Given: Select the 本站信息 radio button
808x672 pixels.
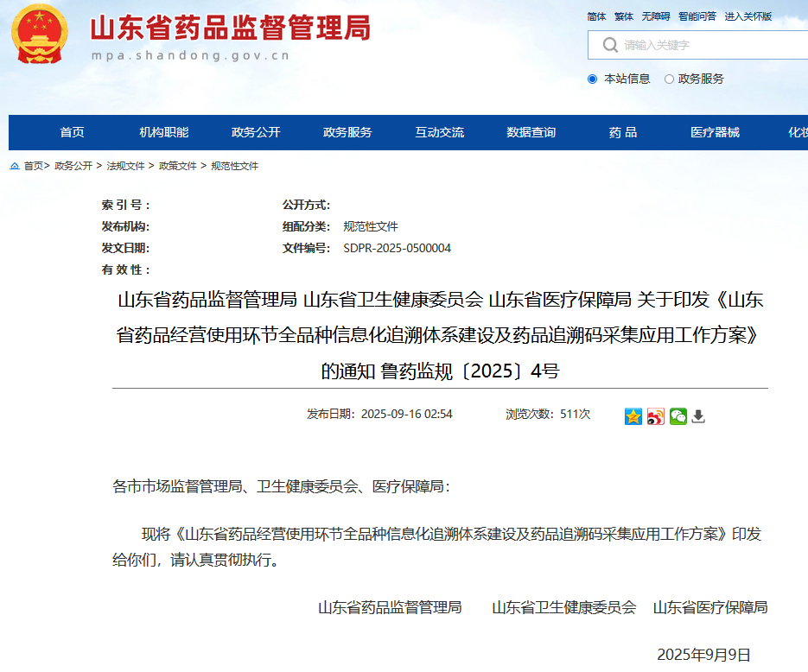Looking at the screenshot, I should tap(593, 79).
